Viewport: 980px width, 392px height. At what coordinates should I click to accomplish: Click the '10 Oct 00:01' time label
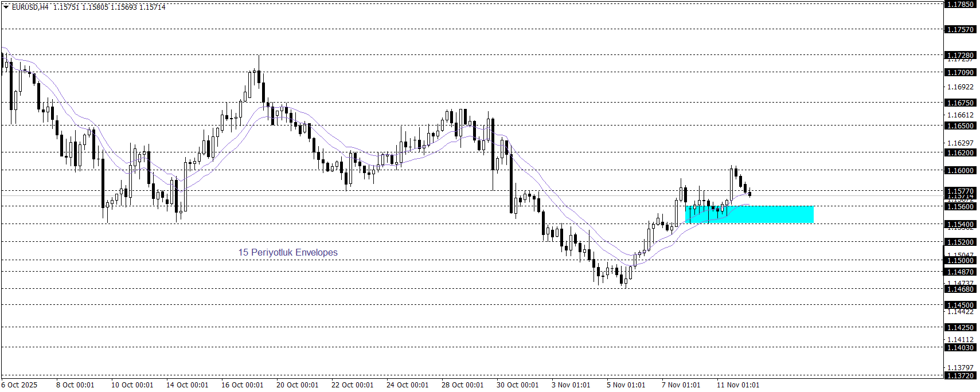tap(132, 385)
